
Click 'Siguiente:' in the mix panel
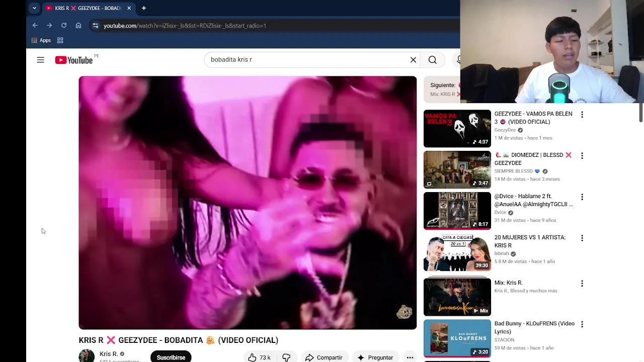pyautogui.click(x=443, y=85)
